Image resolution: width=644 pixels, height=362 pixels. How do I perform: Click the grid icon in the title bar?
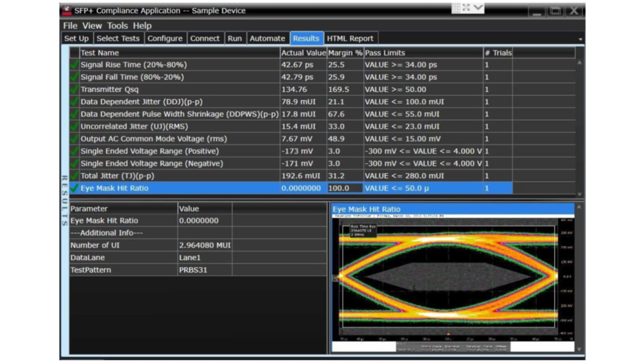coord(456,8)
